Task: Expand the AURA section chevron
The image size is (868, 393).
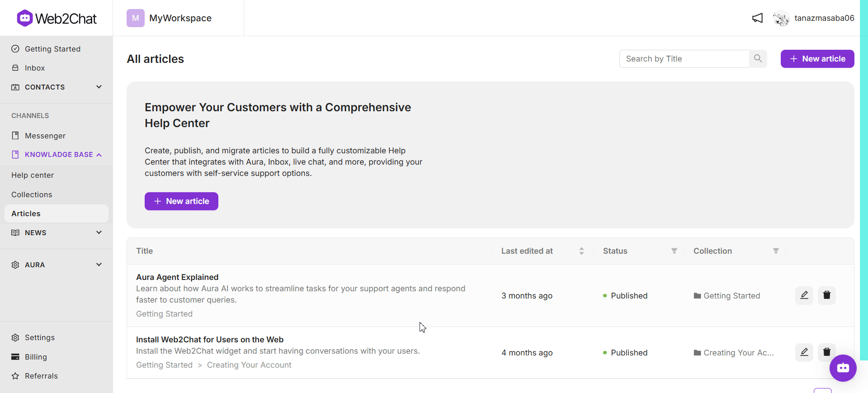Action: (99, 265)
